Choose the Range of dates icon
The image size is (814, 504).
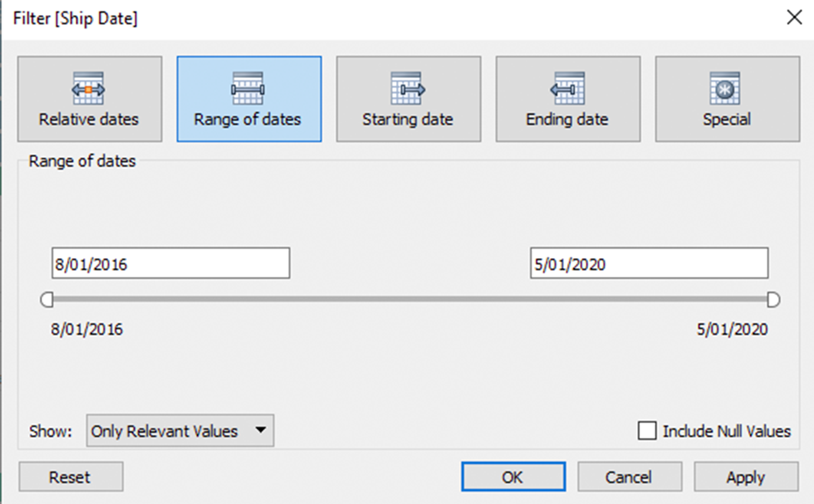(248, 88)
